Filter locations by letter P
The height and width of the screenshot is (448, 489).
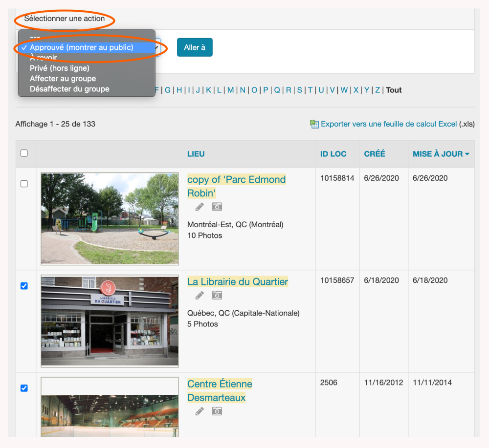click(x=266, y=90)
